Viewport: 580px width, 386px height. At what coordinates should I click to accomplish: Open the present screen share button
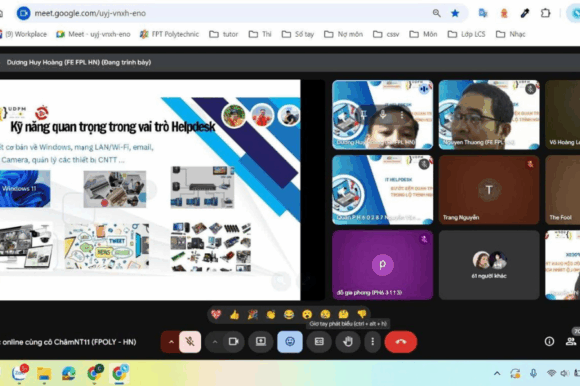coord(261,342)
